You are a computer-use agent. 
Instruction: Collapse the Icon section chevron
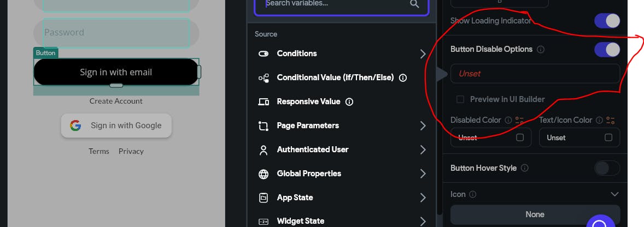[x=614, y=194]
